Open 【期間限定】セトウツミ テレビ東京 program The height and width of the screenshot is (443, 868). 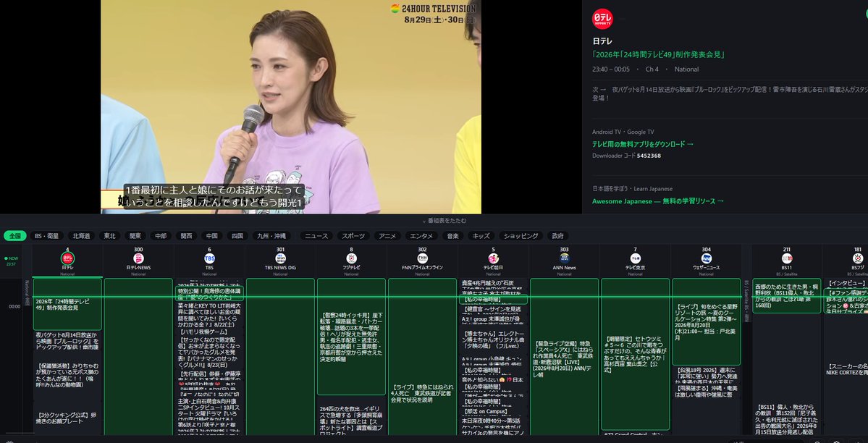[636, 354]
